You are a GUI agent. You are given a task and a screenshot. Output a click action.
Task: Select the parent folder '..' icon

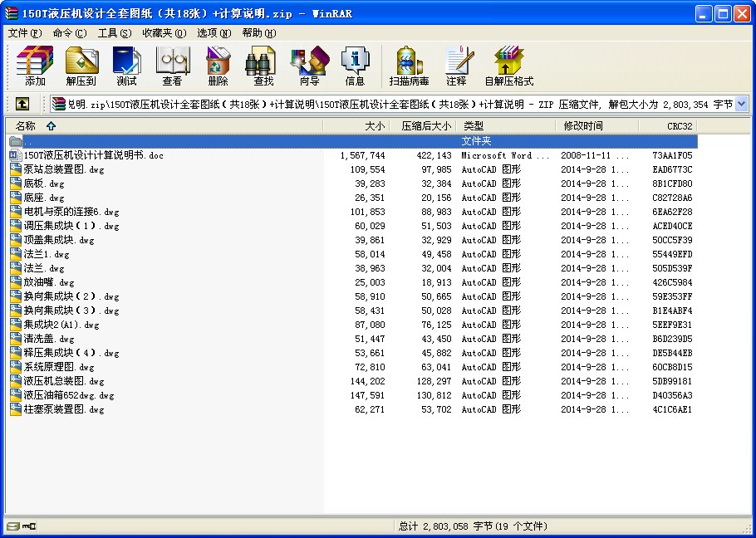16,141
